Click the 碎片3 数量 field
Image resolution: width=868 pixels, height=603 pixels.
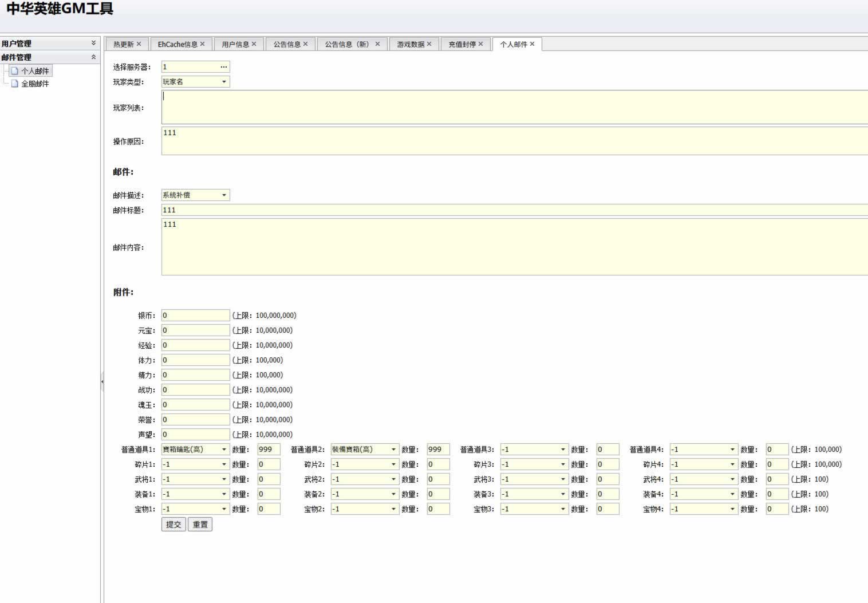click(608, 464)
